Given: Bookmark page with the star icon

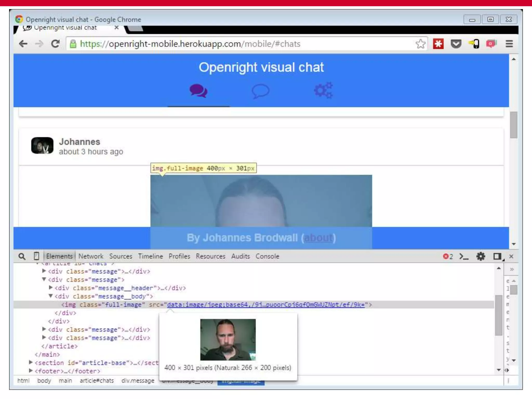Looking at the screenshot, I should [x=420, y=44].
